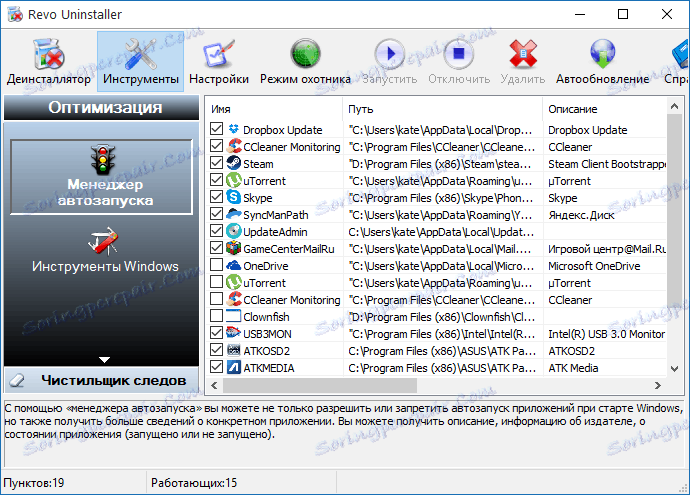
Task: Switch to Чистильщик следов panel
Action: 102,380
